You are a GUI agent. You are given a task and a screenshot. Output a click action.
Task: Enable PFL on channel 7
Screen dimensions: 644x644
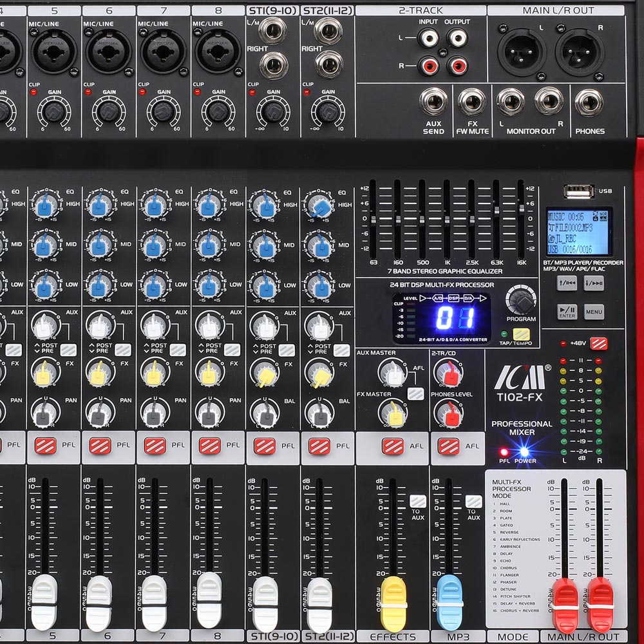pyautogui.click(x=155, y=446)
